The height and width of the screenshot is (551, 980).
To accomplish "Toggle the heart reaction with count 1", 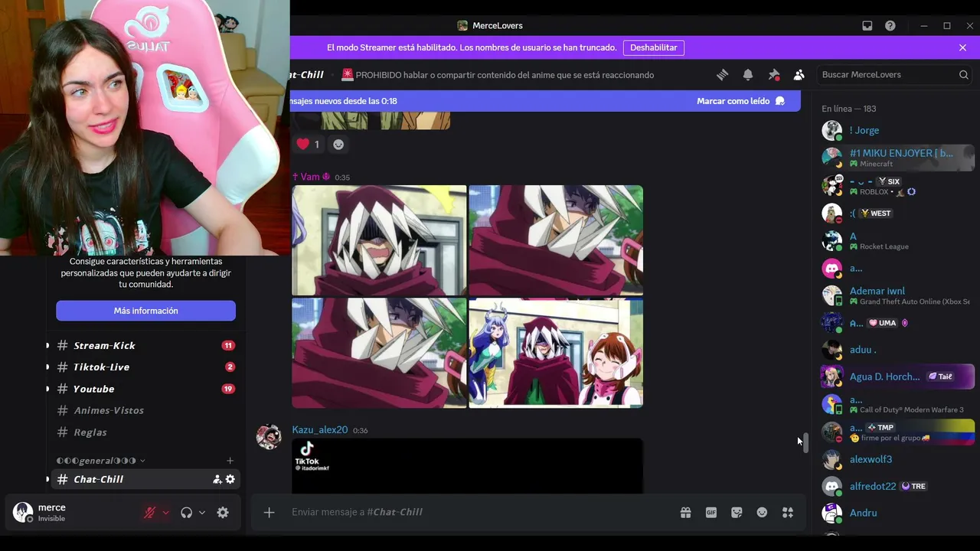I will 309,144.
